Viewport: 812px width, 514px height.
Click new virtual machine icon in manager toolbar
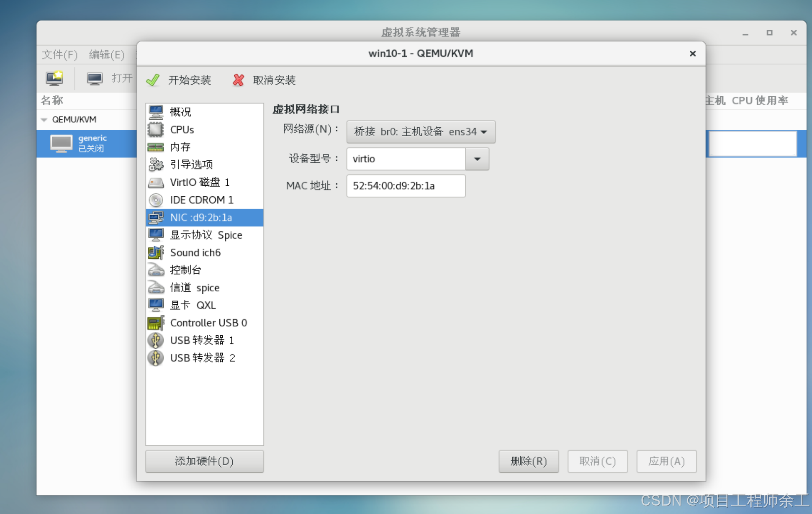(54, 78)
